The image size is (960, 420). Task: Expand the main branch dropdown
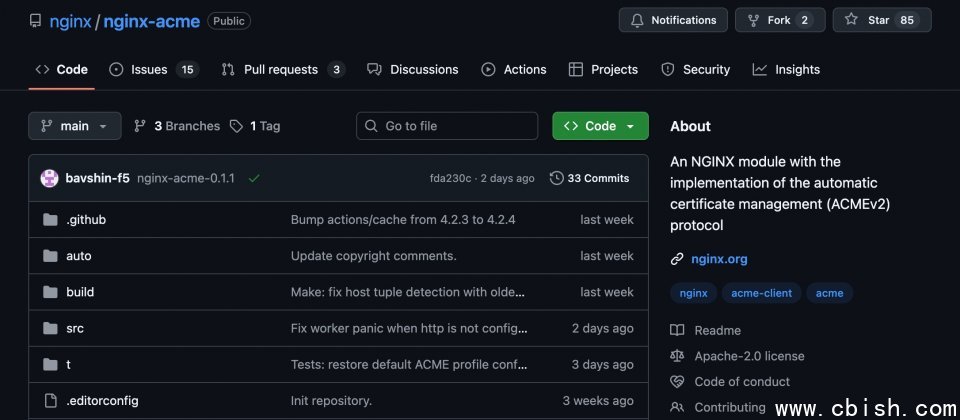tap(75, 126)
